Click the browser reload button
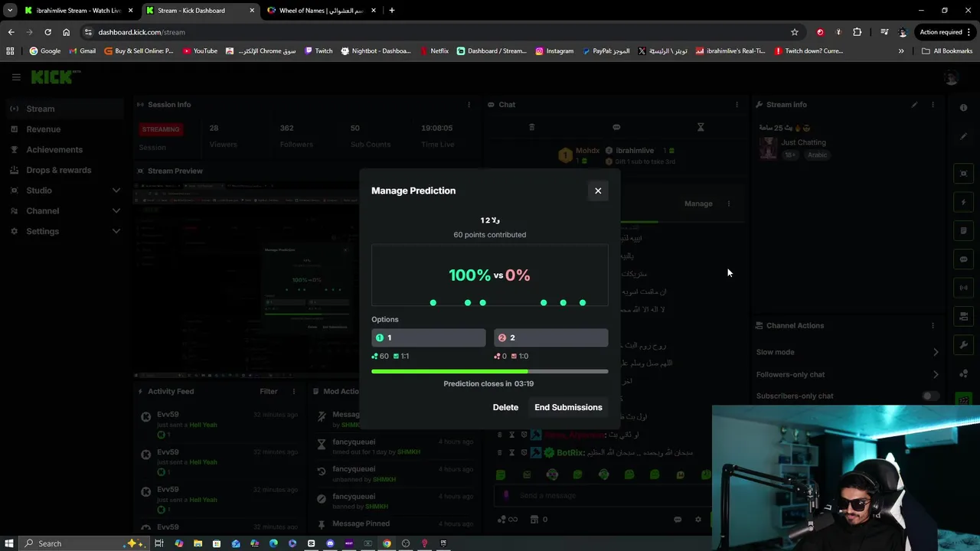 point(47,32)
